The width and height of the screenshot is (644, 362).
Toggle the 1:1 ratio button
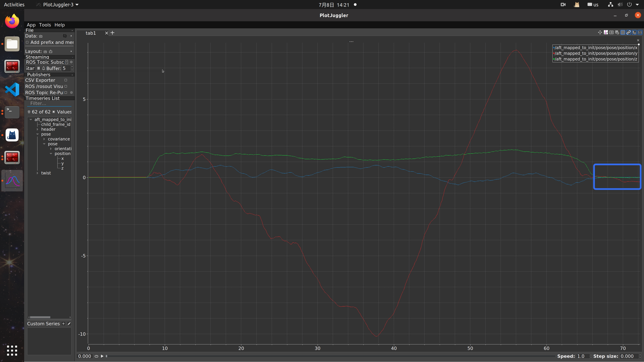tap(640, 33)
